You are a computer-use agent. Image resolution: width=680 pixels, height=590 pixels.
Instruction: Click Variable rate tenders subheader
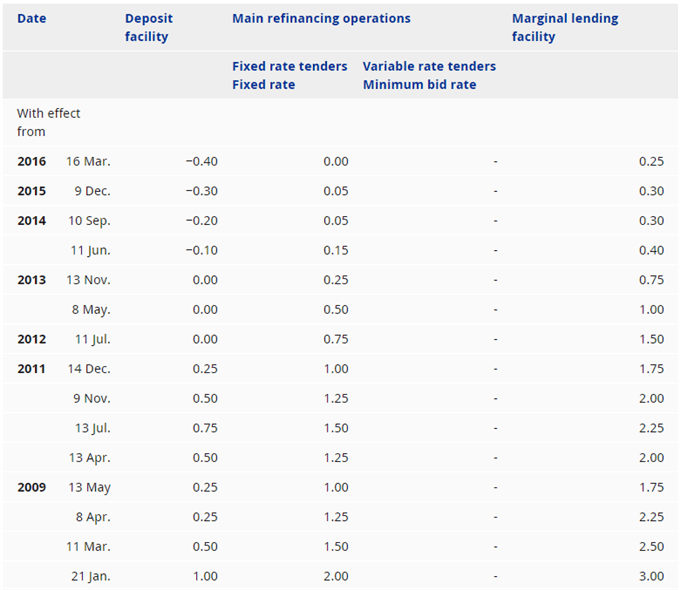tap(429, 66)
